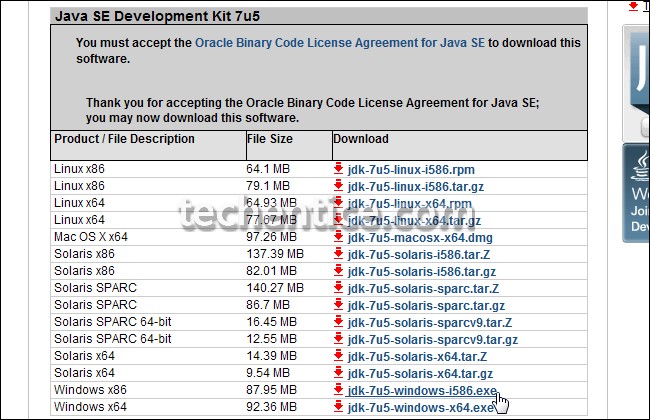
Task: Select the 137.39 MB file size cell
Action: (289, 254)
